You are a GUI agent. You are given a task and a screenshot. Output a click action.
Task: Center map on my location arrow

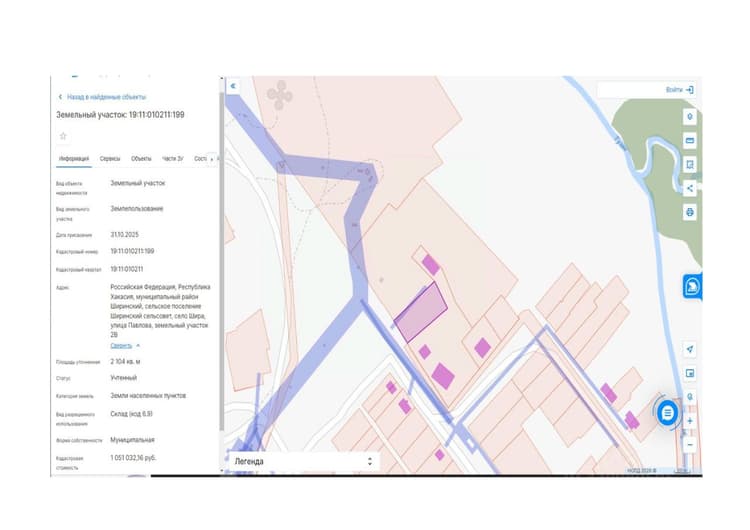click(x=690, y=349)
